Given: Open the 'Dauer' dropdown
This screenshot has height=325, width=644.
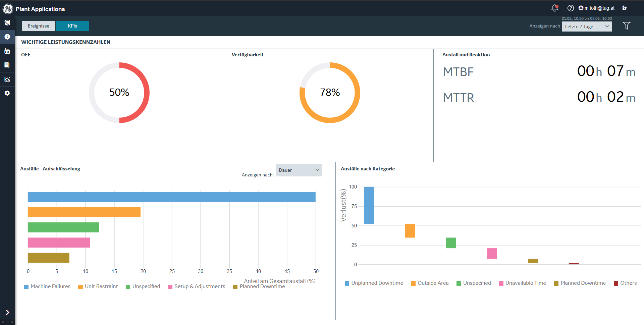Looking at the screenshot, I should 299,170.
